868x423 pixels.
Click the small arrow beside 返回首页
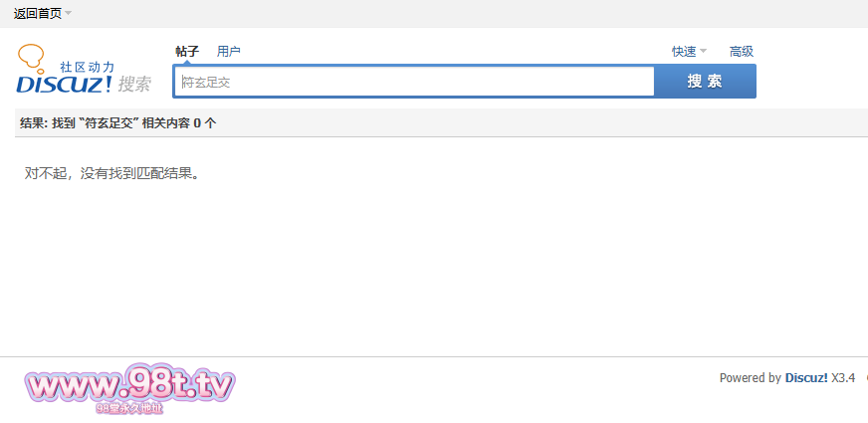coord(68,14)
